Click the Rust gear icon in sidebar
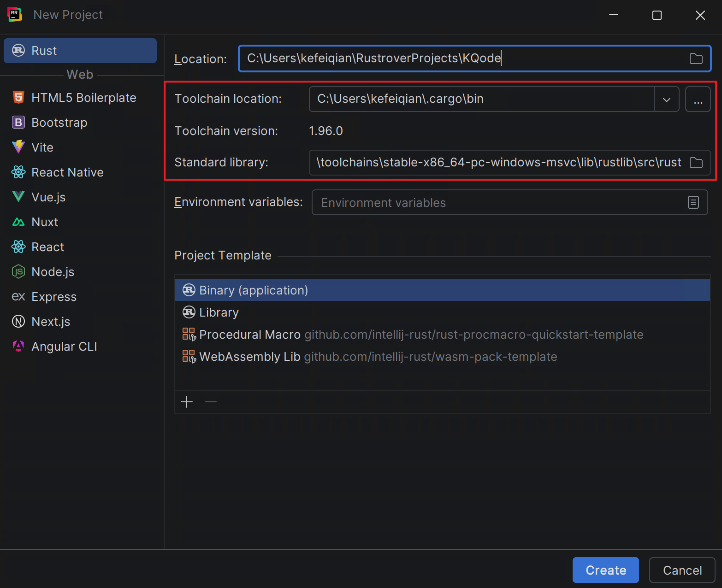Viewport: 722px width, 588px height. coord(18,50)
